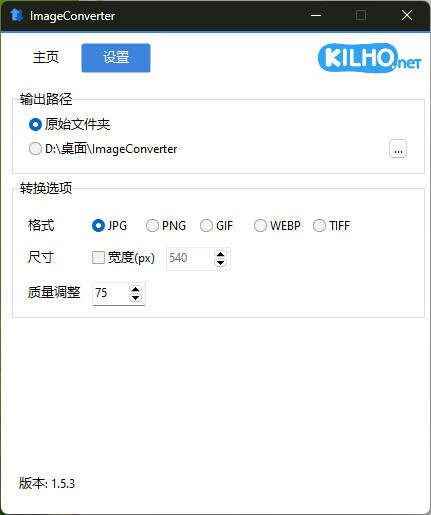Screen dimensions: 431x515
Task: Decrease 质量调整 quality with down arrow
Action: point(135,298)
